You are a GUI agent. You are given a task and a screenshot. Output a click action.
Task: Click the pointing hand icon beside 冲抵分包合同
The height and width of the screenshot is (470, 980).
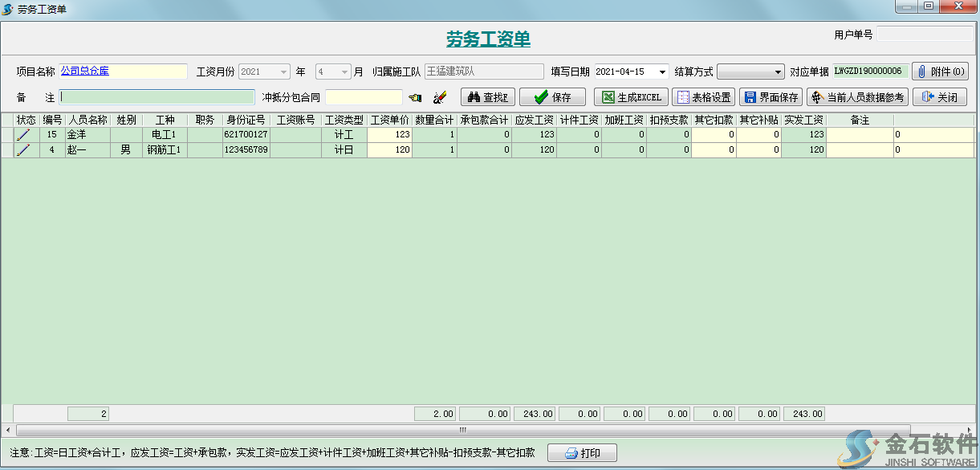(x=414, y=98)
